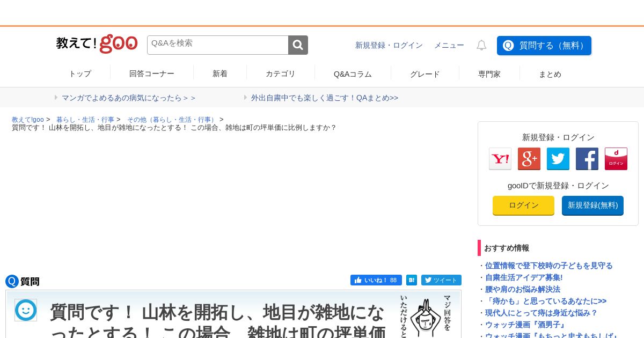Viewport: 644px width, 338px height.
Task: Open the グレード nav tab
Action: pos(425,74)
